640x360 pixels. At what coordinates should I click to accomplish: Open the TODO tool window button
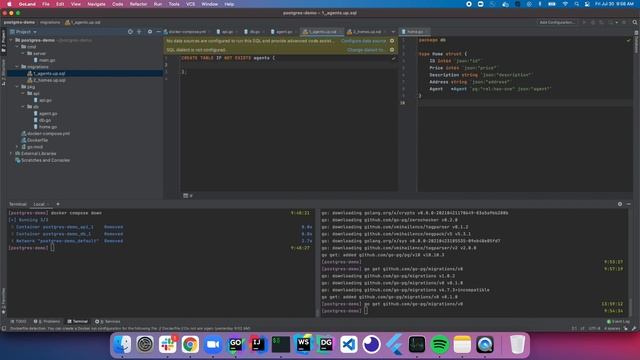tap(18, 322)
